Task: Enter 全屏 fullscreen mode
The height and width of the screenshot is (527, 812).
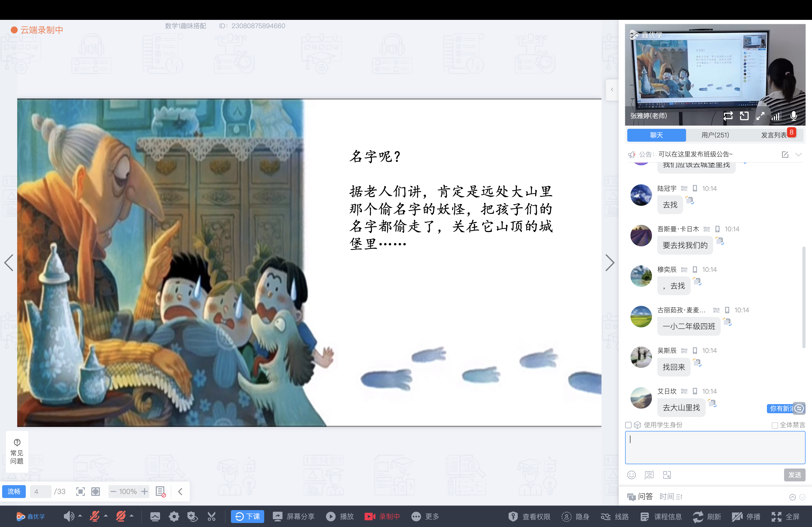Action: point(785,517)
